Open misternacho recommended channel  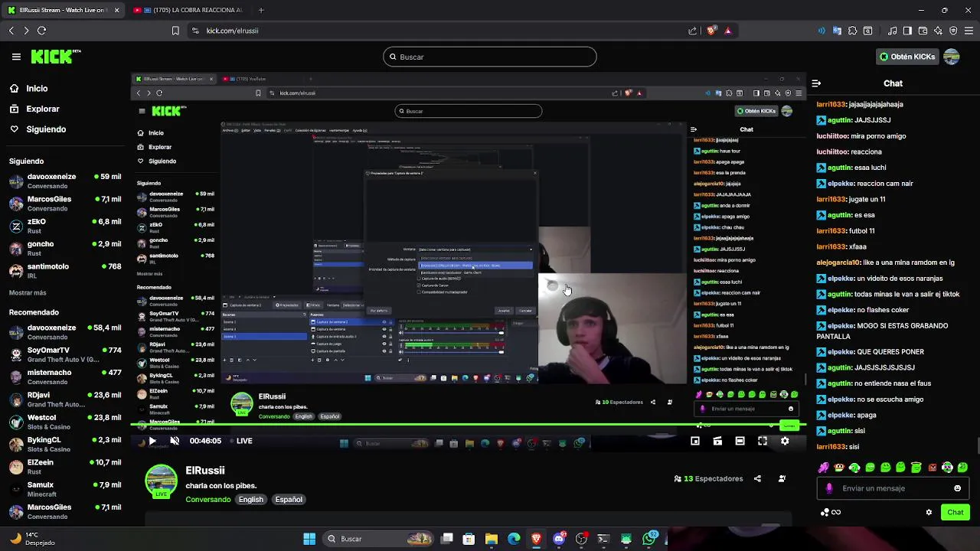(65, 377)
